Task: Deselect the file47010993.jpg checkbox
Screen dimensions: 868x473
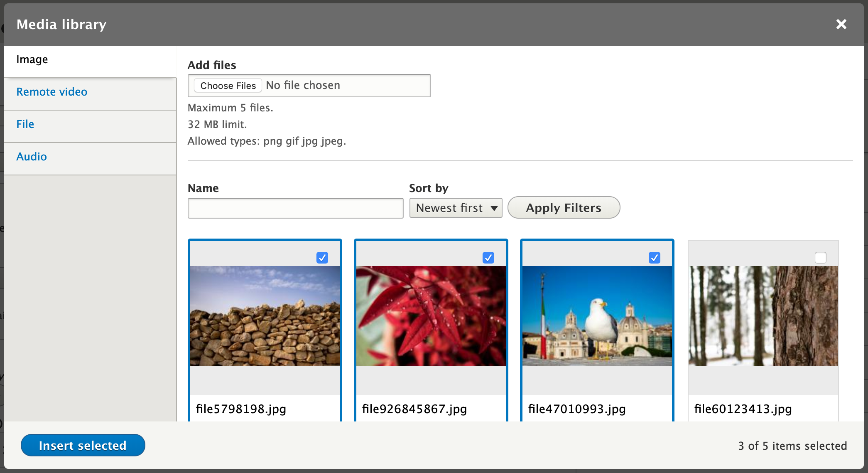Action: [655, 258]
